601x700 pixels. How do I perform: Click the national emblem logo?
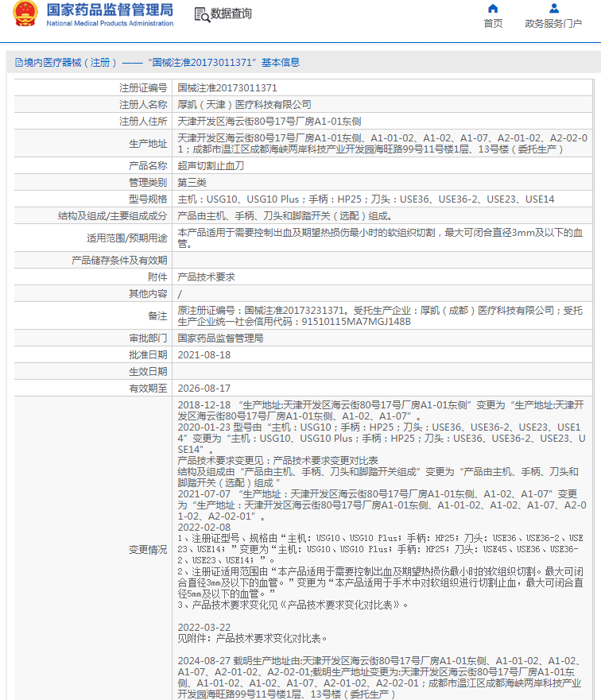pos(25,14)
